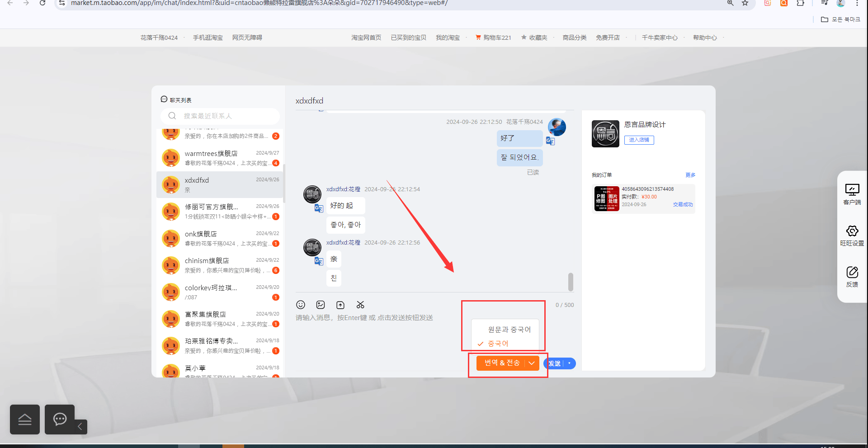Focus the 搜索最近联系人 search field
This screenshot has width=868, height=448.
pyautogui.click(x=220, y=116)
